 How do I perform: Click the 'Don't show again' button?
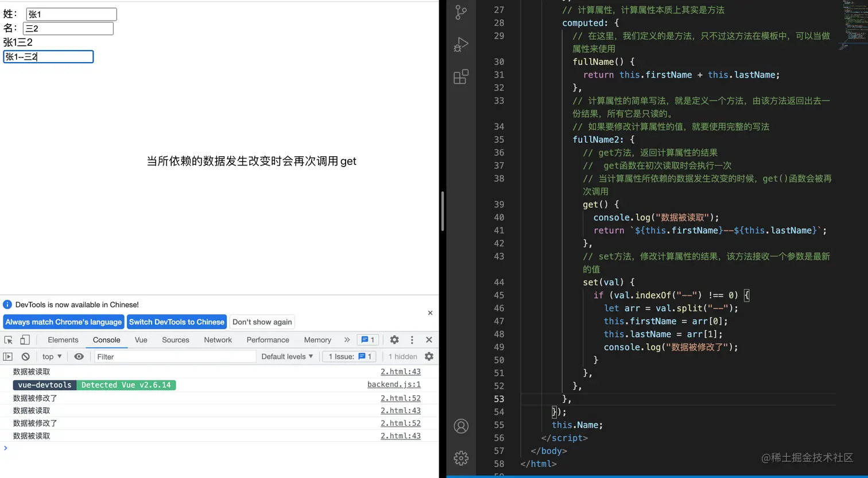[262, 322]
